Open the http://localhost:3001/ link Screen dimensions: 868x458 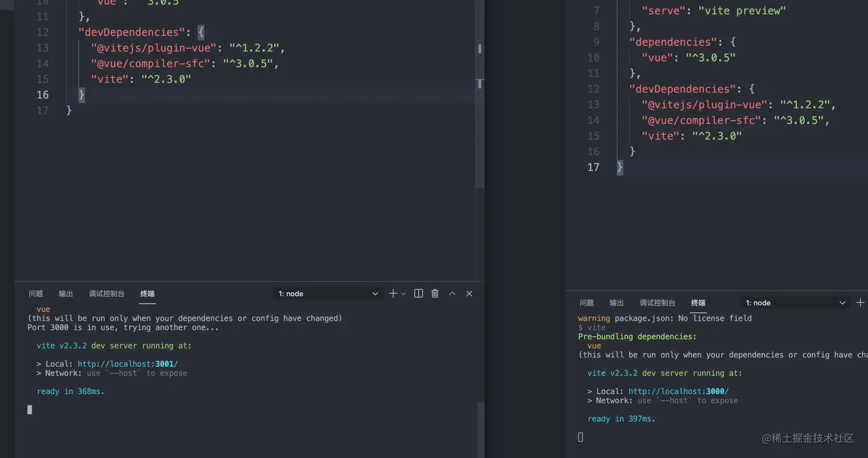pyautogui.click(x=127, y=364)
